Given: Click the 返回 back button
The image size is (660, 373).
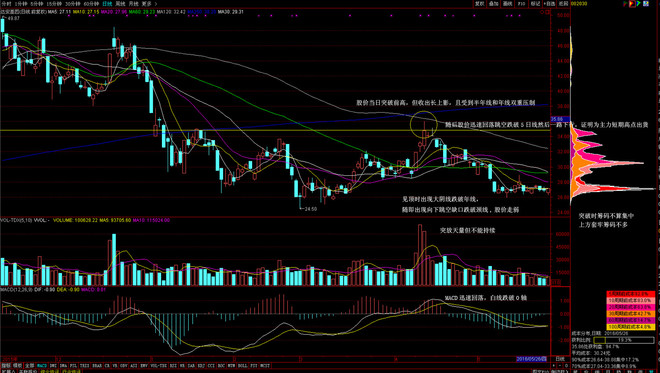Looking at the screenshot, I should tap(563, 4).
